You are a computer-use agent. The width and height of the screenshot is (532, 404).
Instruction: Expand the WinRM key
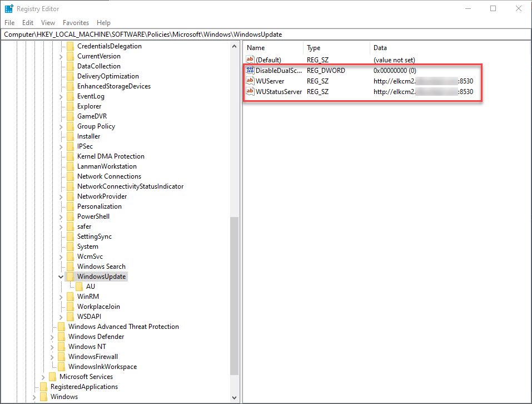pyautogui.click(x=61, y=297)
